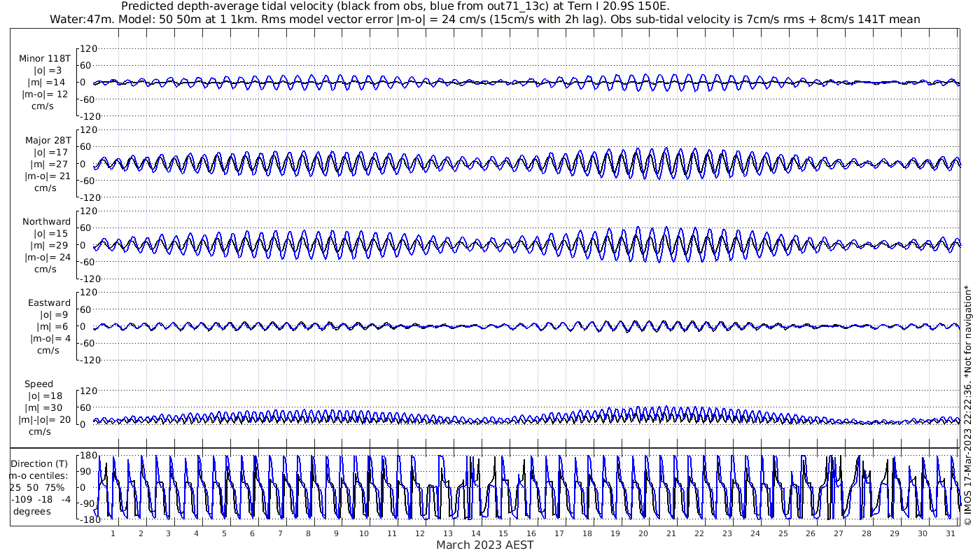The image size is (980, 560).
Task: Click day 1 tick label on date axis
Action: [x=113, y=533]
